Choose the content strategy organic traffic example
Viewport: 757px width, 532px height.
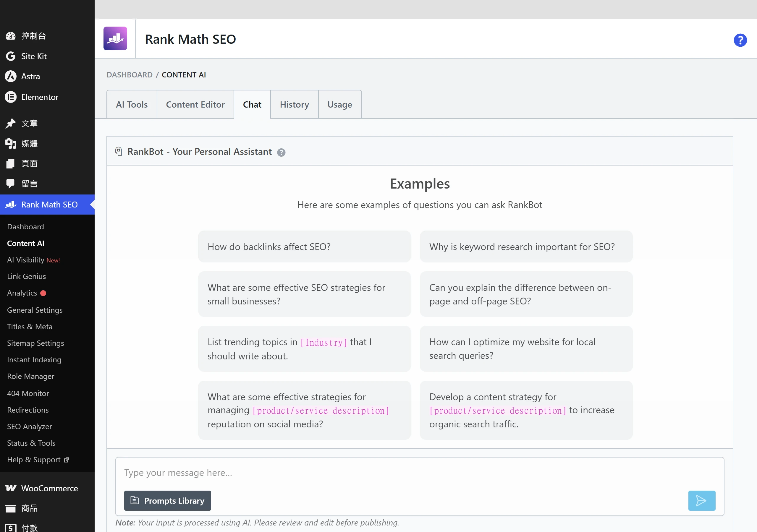(526, 410)
